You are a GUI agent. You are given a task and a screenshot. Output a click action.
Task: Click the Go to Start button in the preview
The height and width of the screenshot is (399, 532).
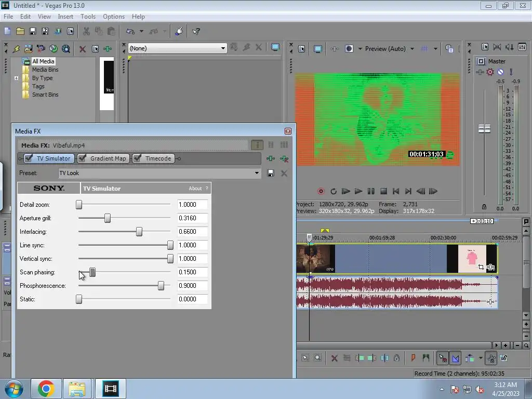click(395, 191)
